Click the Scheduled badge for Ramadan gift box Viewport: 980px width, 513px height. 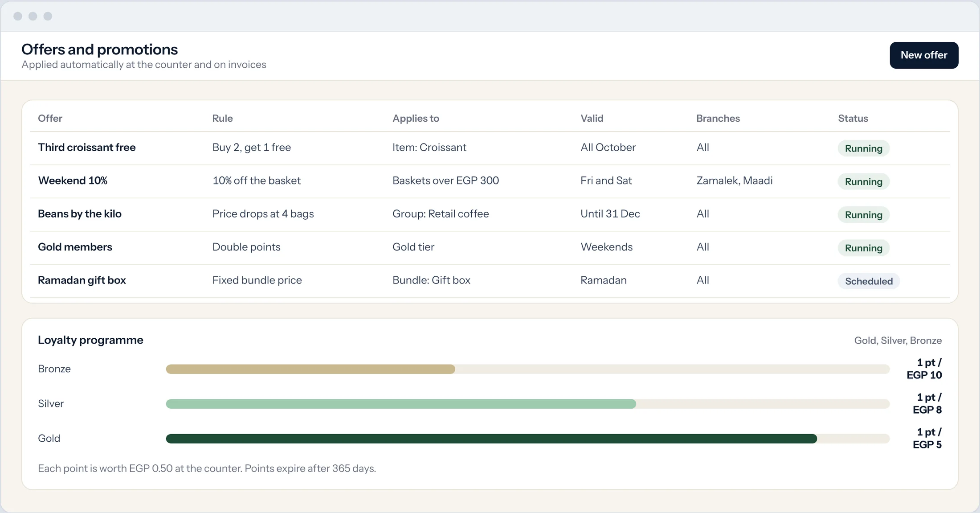(869, 281)
